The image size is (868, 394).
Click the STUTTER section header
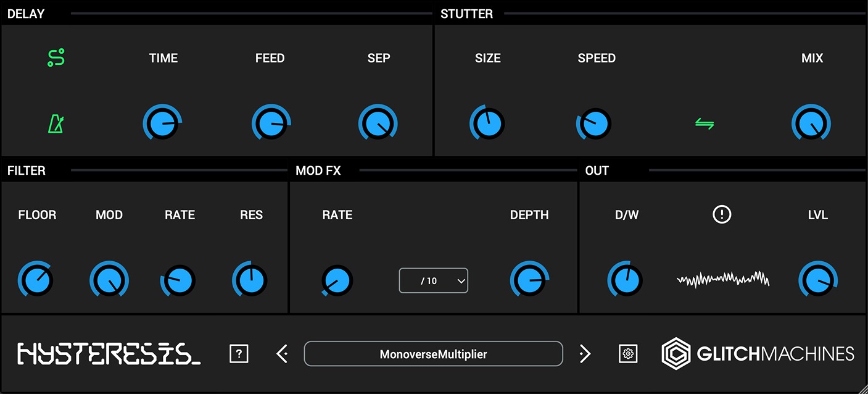(x=466, y=14)
